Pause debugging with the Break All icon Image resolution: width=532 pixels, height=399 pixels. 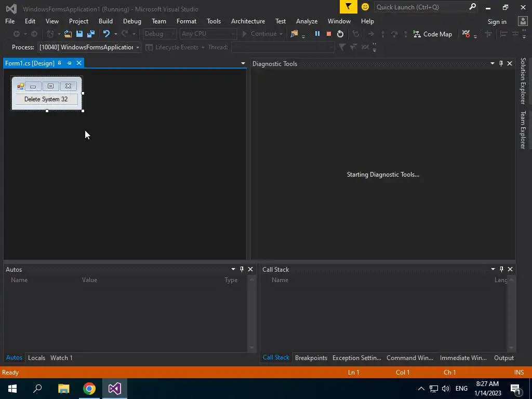point(317,34)
